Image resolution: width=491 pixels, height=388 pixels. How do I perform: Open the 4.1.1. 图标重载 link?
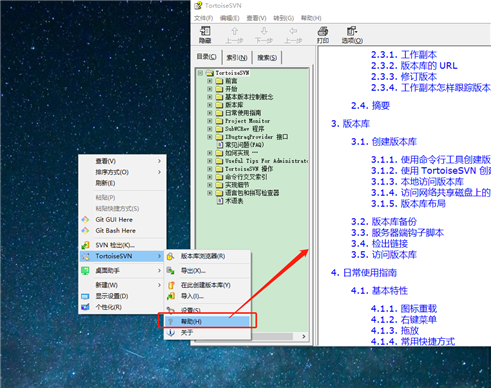pyautogui.click(x=404, y=309)
